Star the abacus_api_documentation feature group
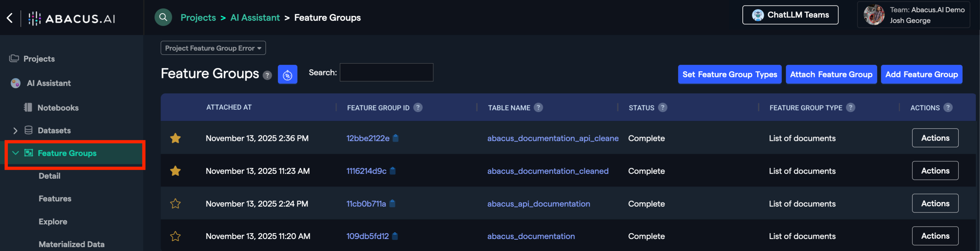This screenshot has width=980, height=251. [175, 204]
